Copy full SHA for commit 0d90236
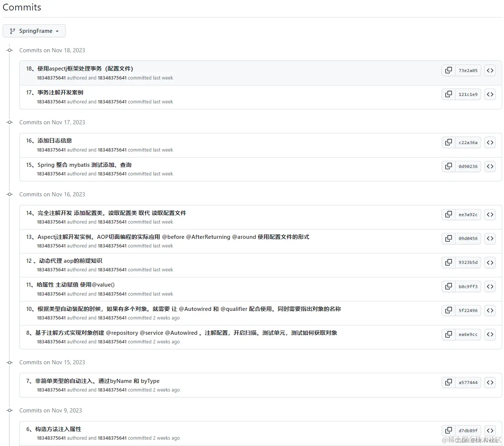The width and height of the screenshot is (504, 446). click(448, 166)
